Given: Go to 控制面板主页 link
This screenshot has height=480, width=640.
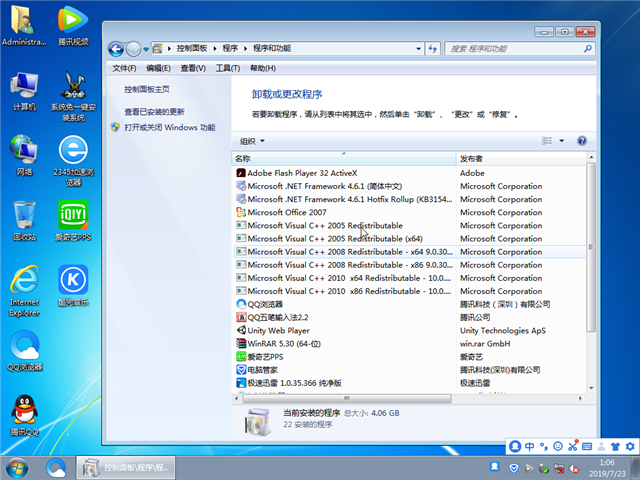Looking at the screenshot, I should (147, 89).
